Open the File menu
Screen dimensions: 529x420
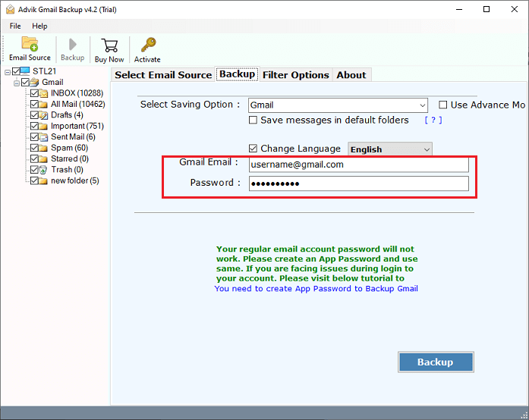coord(15,26)
